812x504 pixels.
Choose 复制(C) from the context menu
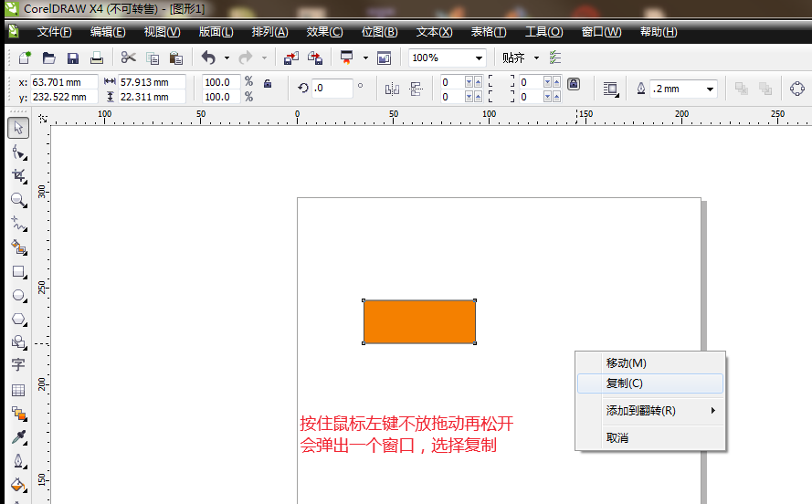coord(625,383)
